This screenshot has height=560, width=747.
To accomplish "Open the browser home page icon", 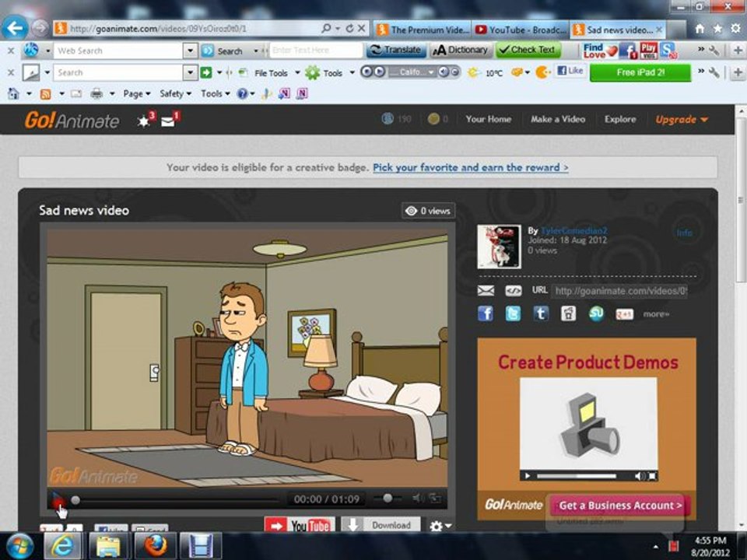I will [700, 29].
